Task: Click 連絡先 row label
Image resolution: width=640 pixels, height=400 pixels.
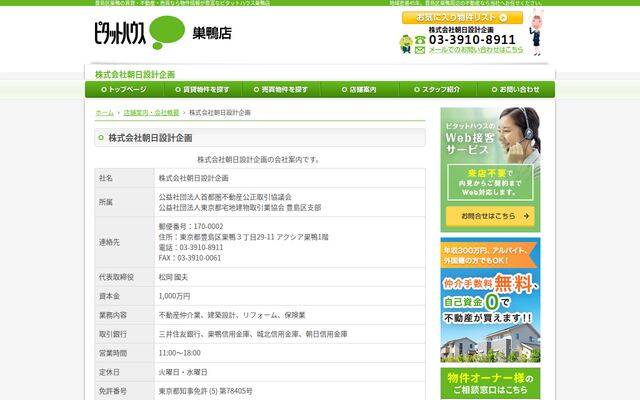Action: point(109,242)
